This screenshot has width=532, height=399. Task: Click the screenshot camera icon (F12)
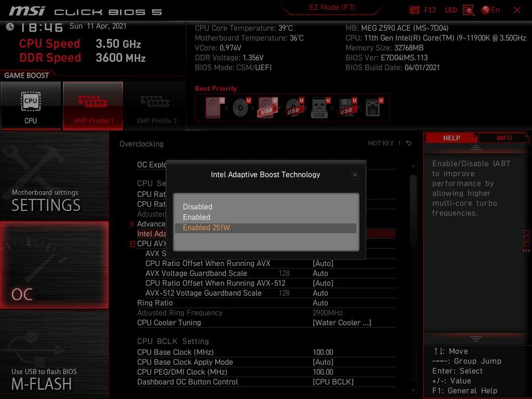click(x=414, y=10)
